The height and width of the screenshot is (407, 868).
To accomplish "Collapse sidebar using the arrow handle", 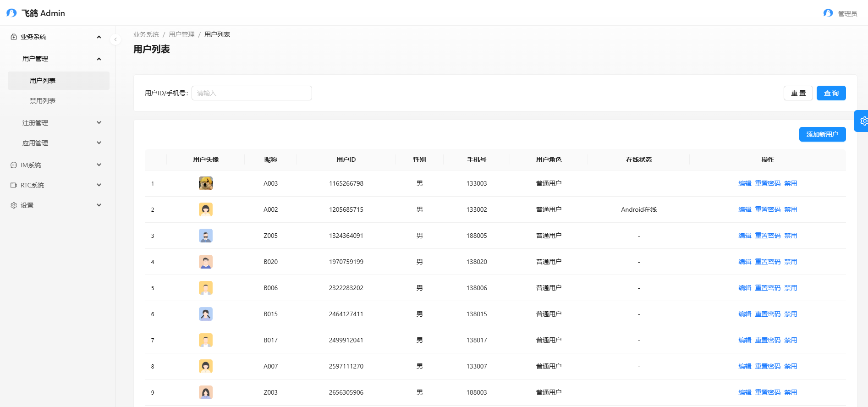I will 115,39.
